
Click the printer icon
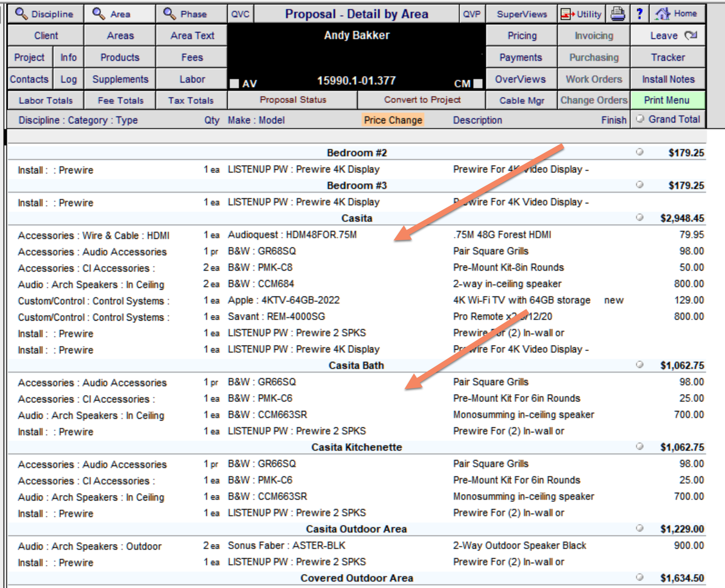click(617, 14)
